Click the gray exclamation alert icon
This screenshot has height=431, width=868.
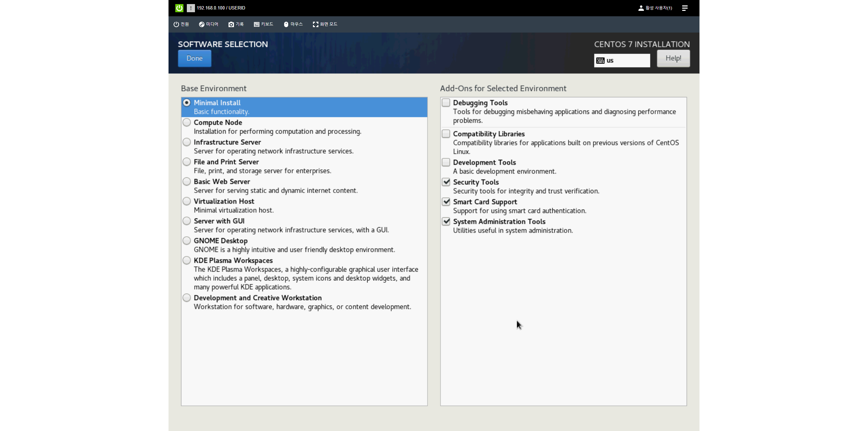pyautogui.click(x=191, y=8)
